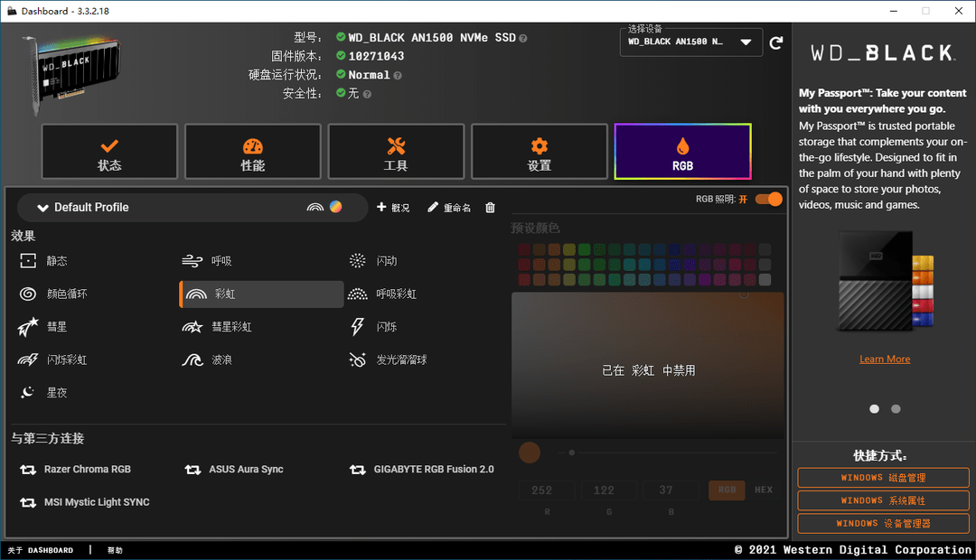Turn off the RGB 照明 toggle
Image resolution: width=976 pixels, height=560 pixels.
pyautogui.click(x=769, y=199)
